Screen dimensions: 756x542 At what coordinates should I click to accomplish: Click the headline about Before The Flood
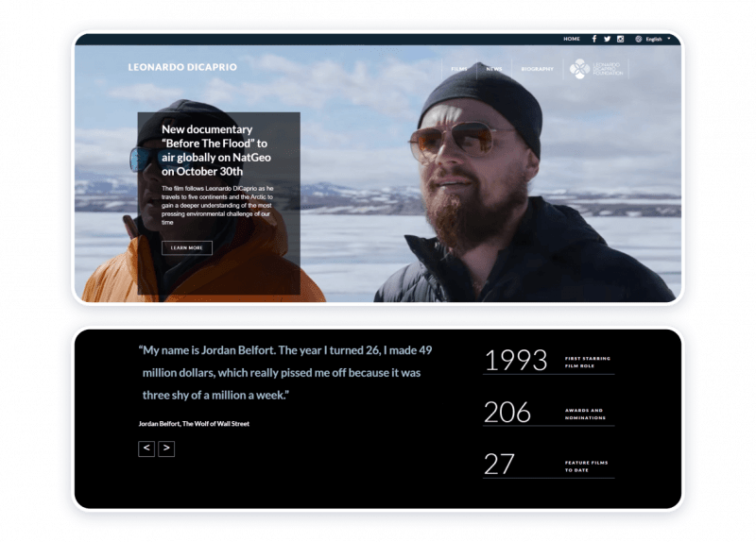(x=216, y=150)
